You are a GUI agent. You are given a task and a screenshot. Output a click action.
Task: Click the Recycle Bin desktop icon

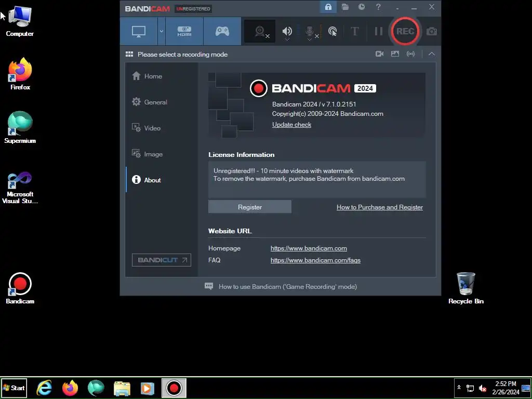coord(466,288)
